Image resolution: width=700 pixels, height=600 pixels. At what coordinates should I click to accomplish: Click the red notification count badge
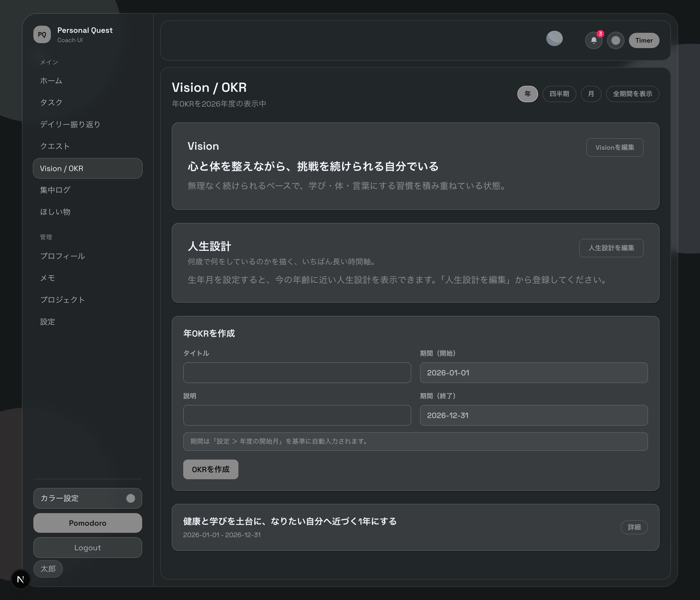pyautogui.click(x=600, y=34)
